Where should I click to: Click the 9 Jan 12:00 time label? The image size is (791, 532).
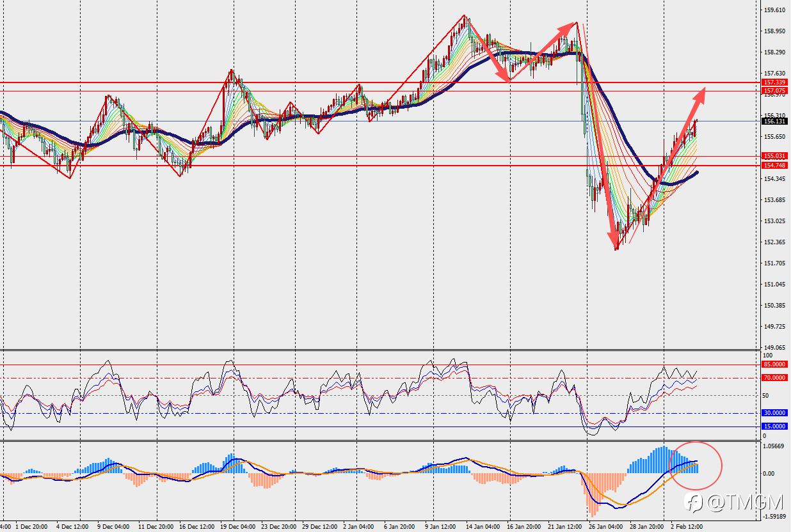[x=441, y=527]
